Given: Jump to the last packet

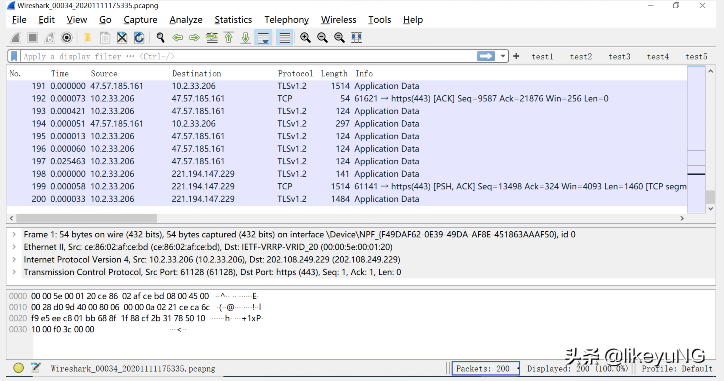Looking at the screenshot, I should tap(246, 38).
